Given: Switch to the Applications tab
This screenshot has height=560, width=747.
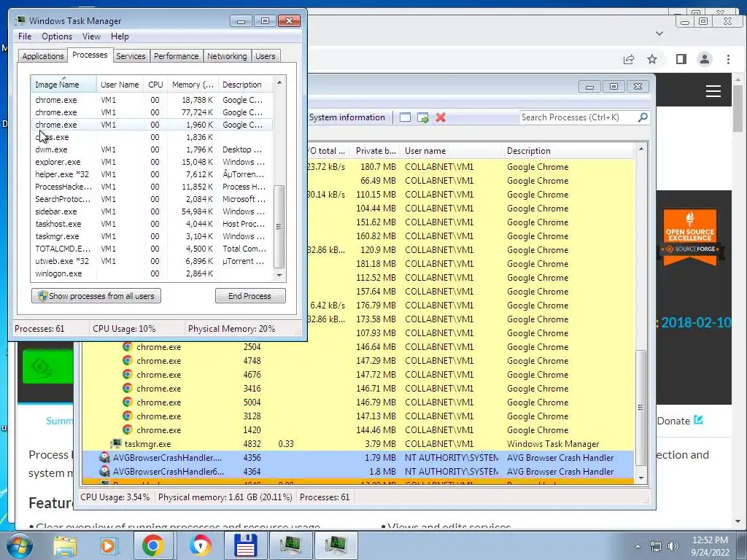Looking at the screenshot, I should click(x=43, y=56).
